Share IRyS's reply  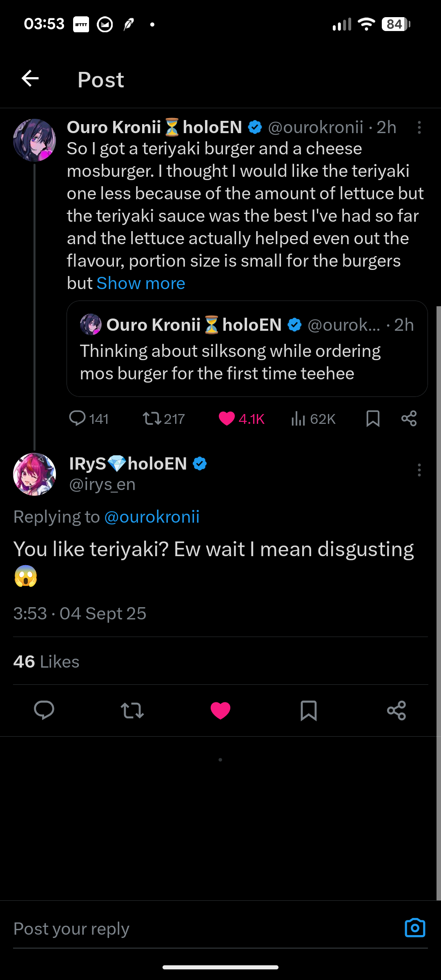click(396, 710)
